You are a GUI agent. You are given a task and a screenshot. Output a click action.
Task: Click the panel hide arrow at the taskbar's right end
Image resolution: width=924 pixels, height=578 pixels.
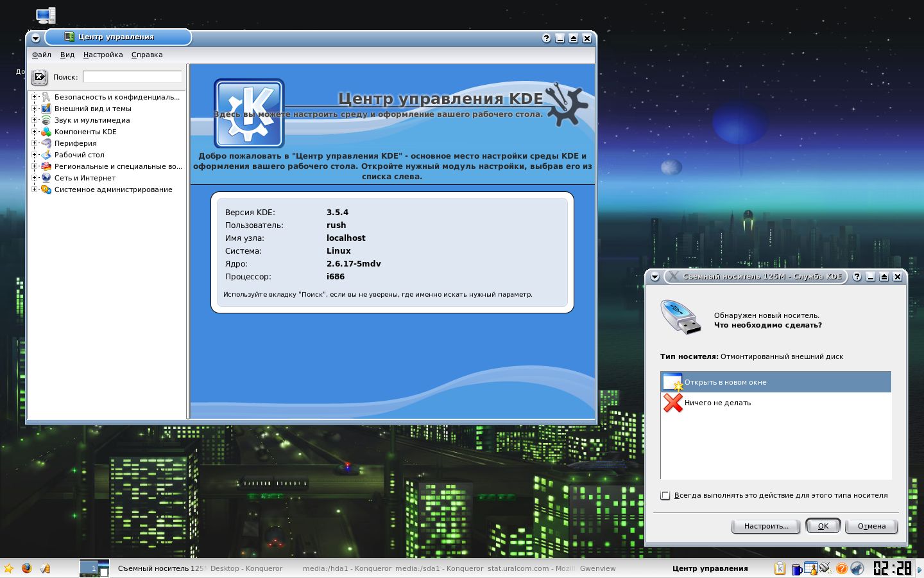coord(920,568)
